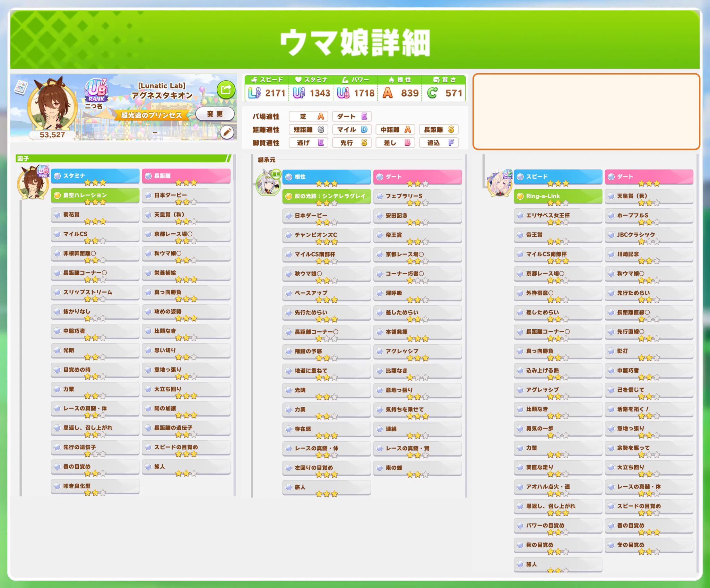This screenshot has width=710, height=588.
Task: Click the 変更 button
Action: tap(215, 114)
